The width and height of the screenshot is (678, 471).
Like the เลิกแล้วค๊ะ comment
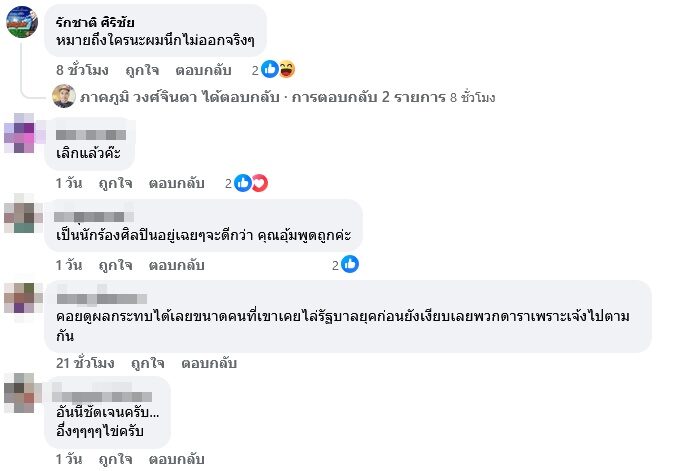(116, 183)
